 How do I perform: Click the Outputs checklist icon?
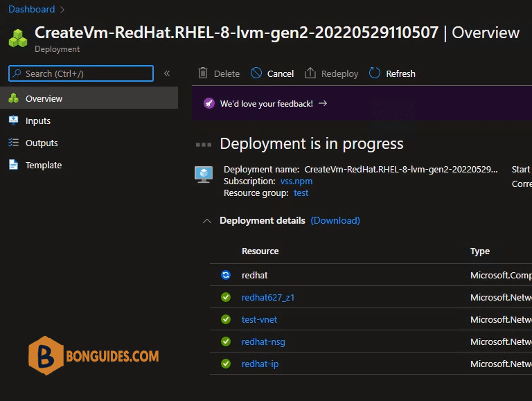(14, 143)
